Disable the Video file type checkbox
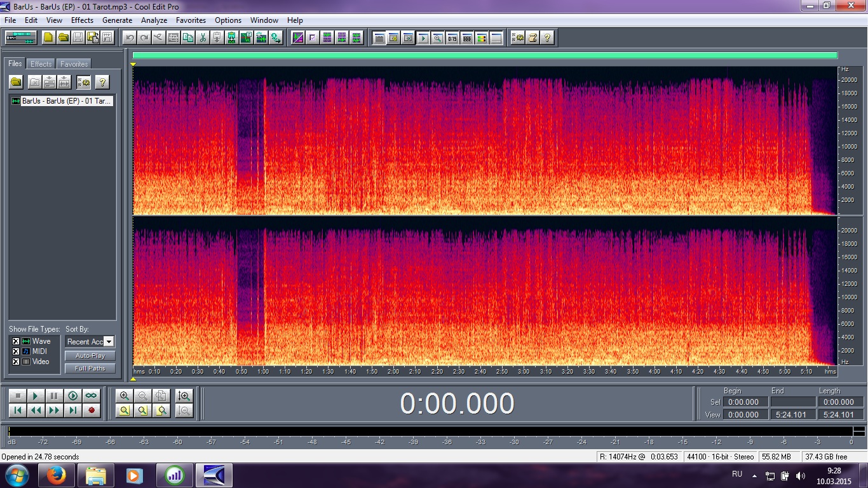Image resolution: width=868 pixels, height=488 pixels. (x=16, y=362)
